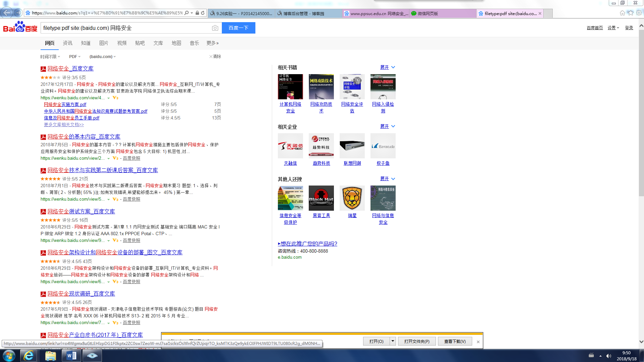The image size is (644, 362).
Task: Open File Explorer from the taskbar
Action: coord(50,356)
